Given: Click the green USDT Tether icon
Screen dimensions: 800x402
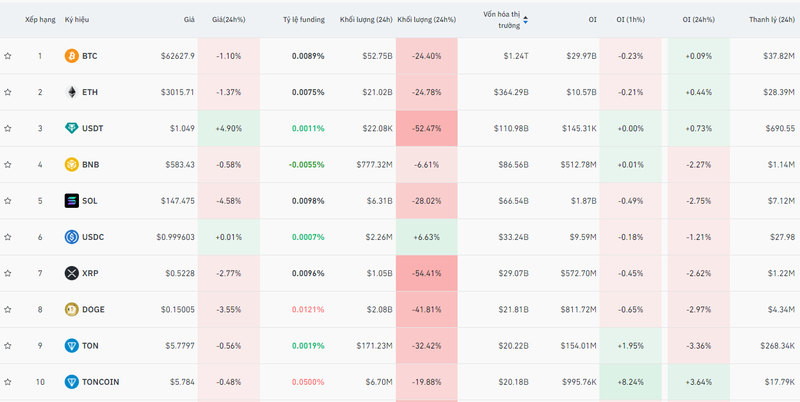Looking at the screenshot, I should point(72,128).
